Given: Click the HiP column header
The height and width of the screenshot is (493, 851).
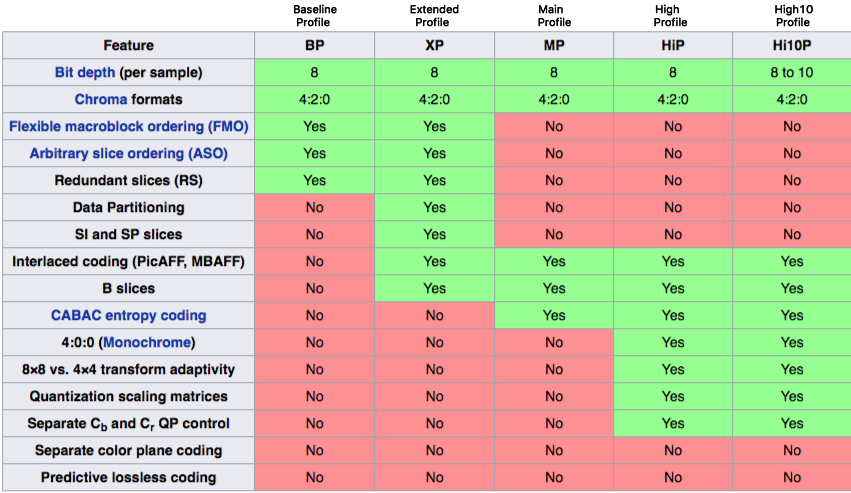Looking at the screenshot, I should point(672,45).
